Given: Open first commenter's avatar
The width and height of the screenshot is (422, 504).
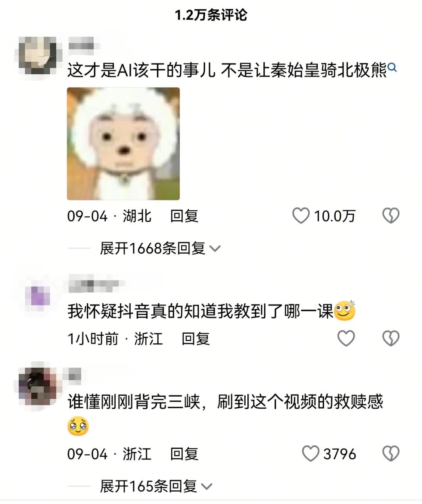Looking at the screenshot, I should (38, 55).
